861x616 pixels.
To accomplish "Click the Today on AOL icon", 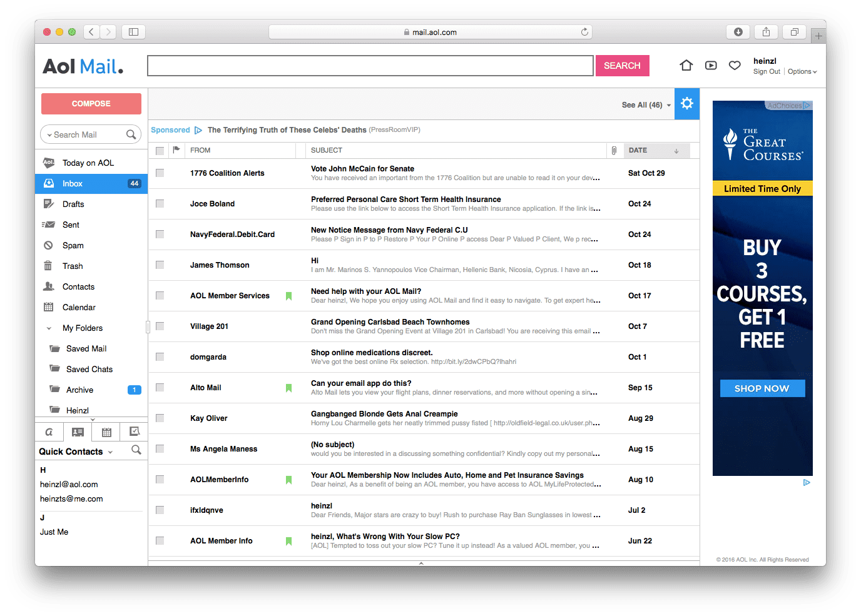I will pyautogui.click(x=49, y=163).
